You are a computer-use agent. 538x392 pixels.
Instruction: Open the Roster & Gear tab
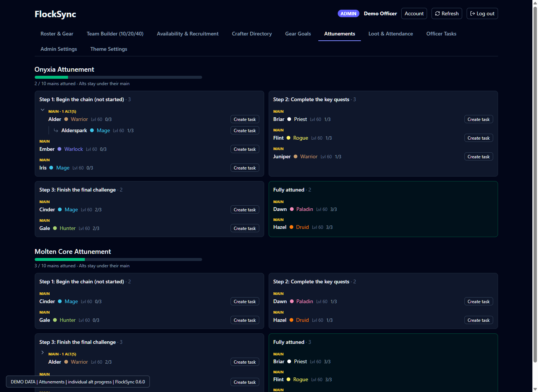click(57, 34)
